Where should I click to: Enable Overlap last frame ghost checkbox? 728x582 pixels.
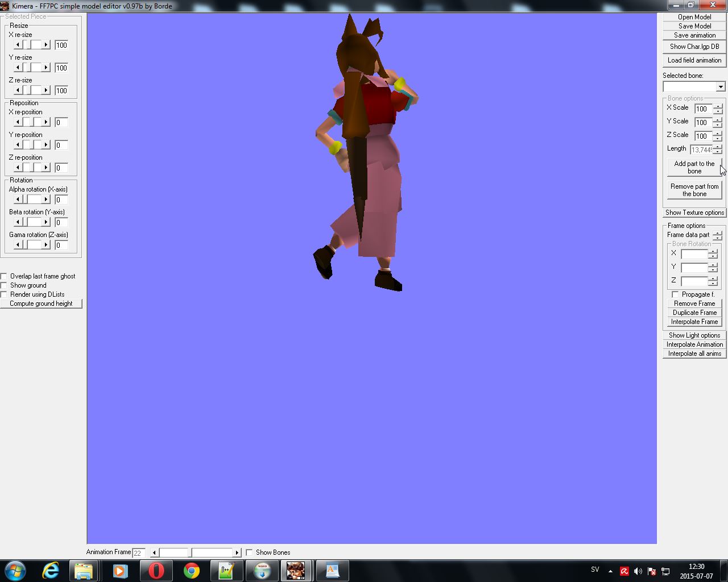(4, 276)
